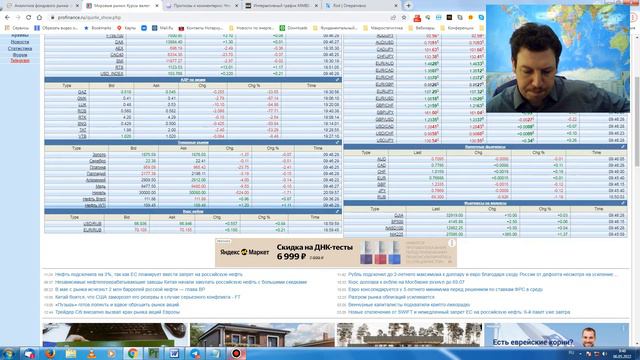Open the Downloads bookmark
This screenshot has width=640, height=360.
click(x=293, y=28)
